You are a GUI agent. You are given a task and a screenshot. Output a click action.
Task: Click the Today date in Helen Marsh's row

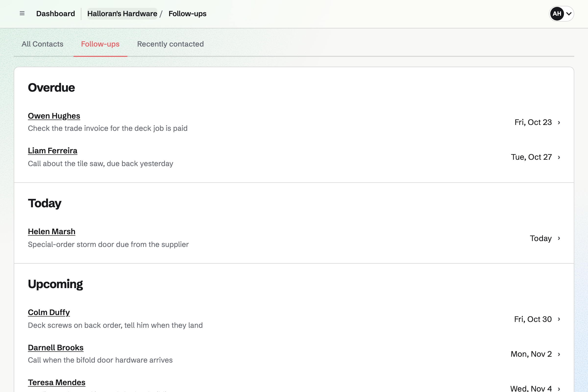(541, 238)
